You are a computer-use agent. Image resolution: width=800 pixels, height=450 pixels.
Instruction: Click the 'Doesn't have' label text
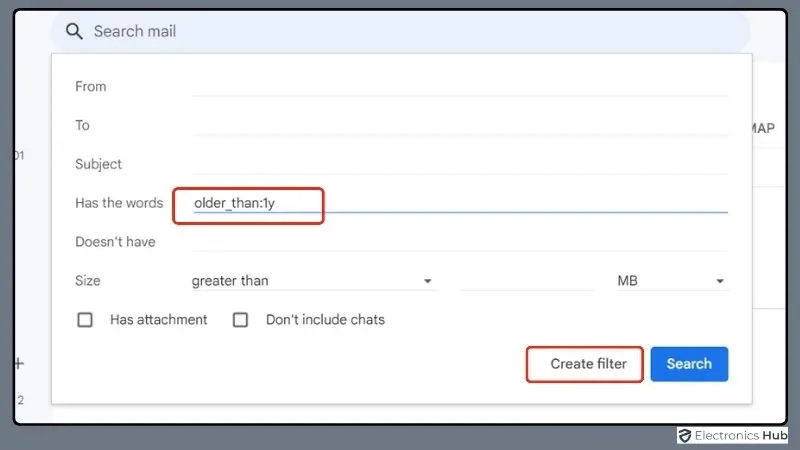click(115, 242)
